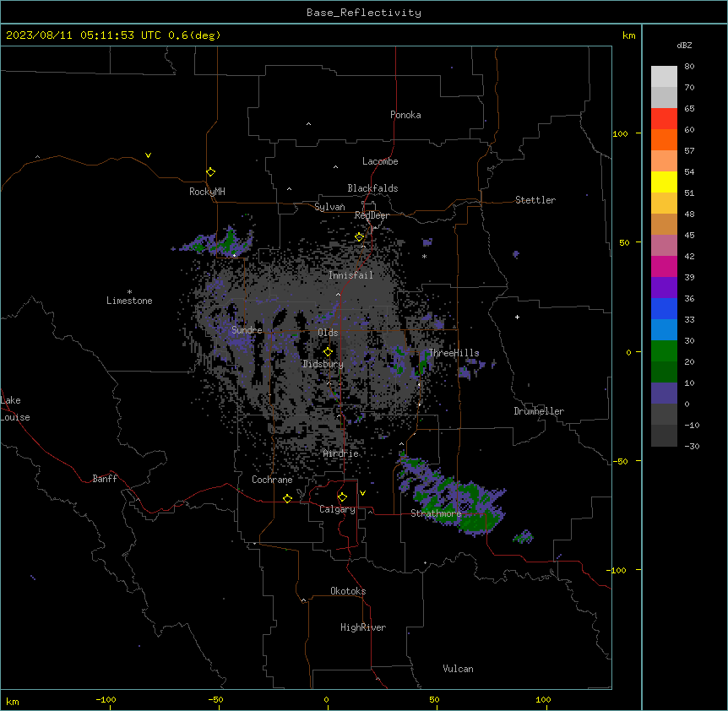Click the Base_Reflectivity title
The width and height of the screenshot is (728, 711).
364,13
